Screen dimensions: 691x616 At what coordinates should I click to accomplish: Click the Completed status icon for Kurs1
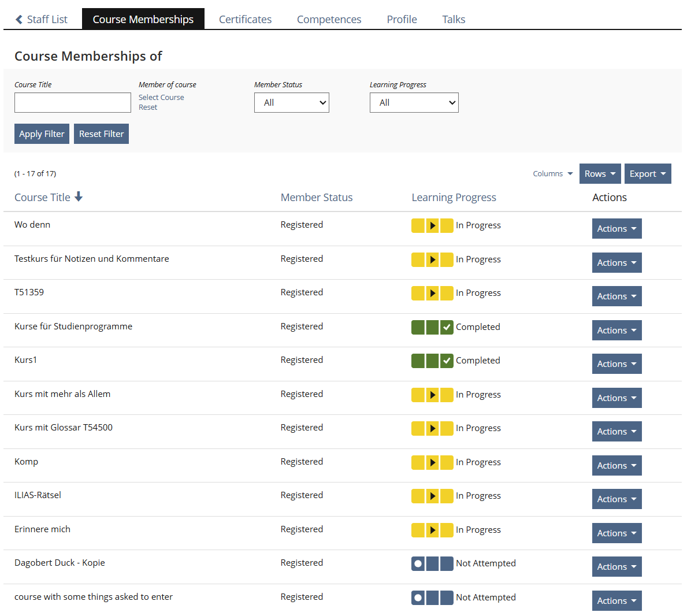click(x=432, y=361)
